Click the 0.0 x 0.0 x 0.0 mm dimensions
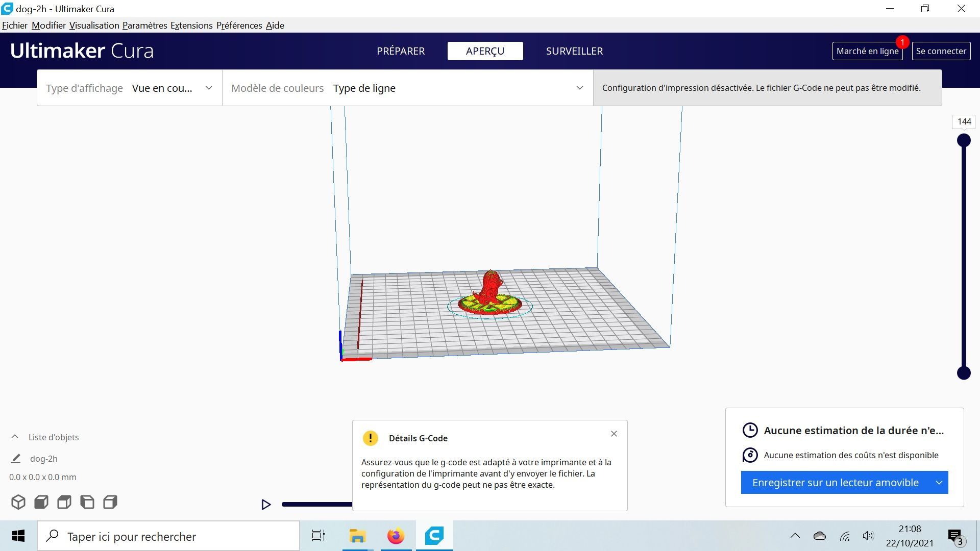The image size is (980, 551). pos(43,477)
